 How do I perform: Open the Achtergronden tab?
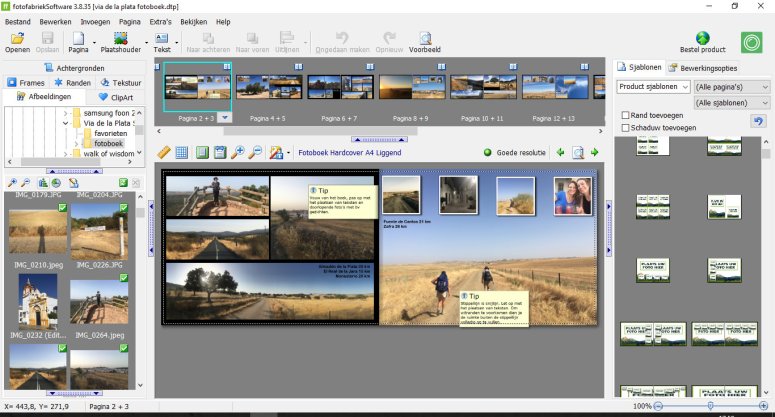coord(74,68)
